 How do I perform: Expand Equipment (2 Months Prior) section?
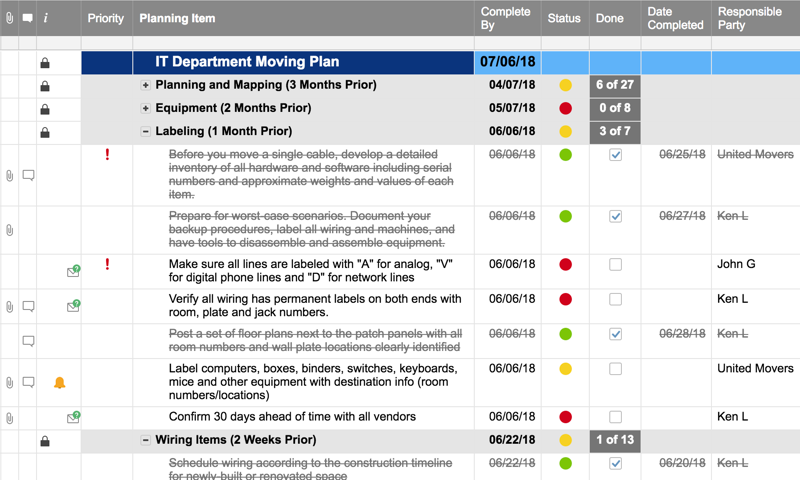coord(145,109)
